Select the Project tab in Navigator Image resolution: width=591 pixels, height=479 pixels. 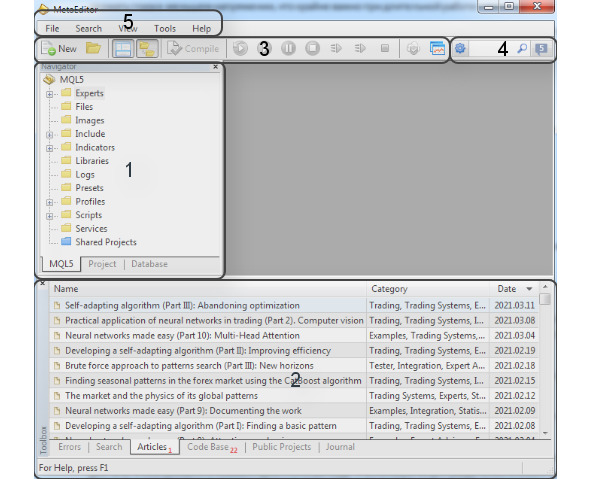(102, 264)
